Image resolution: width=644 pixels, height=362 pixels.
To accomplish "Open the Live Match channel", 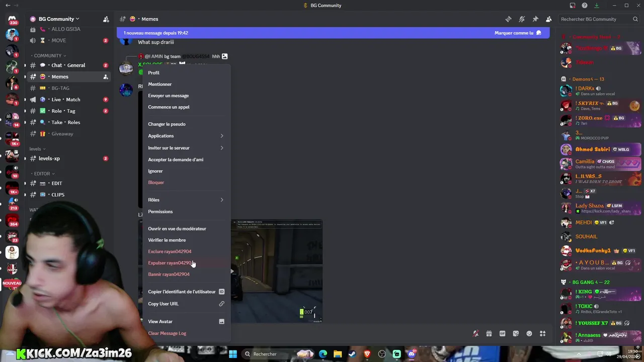I will click(69, 100).
